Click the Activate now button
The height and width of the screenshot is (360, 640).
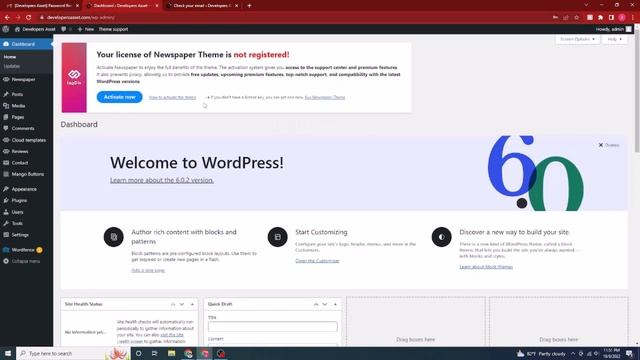[119, 97]
